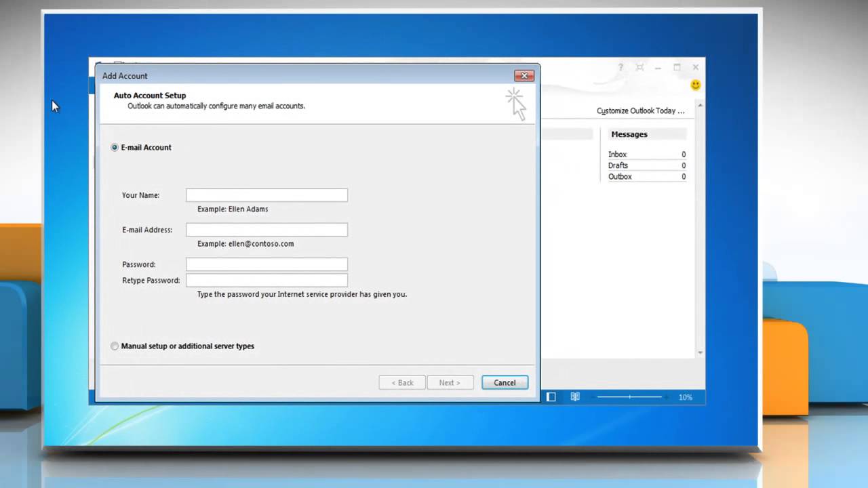Close the Outlook window

tap(695, 67)
